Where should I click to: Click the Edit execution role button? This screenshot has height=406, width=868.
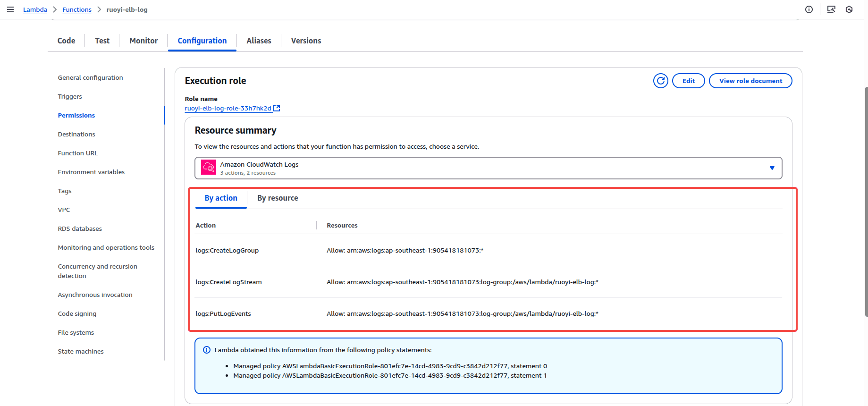(688, 81)
